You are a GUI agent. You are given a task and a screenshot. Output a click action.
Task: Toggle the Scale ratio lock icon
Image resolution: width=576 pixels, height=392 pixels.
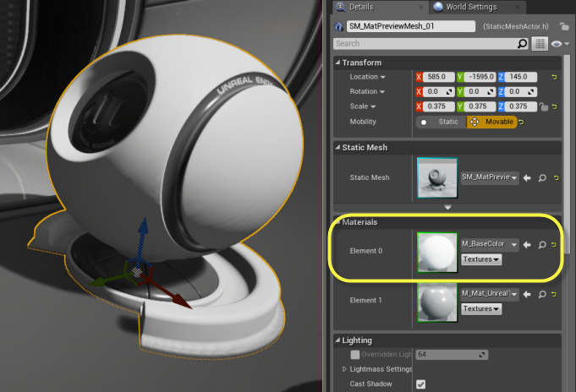544,107
